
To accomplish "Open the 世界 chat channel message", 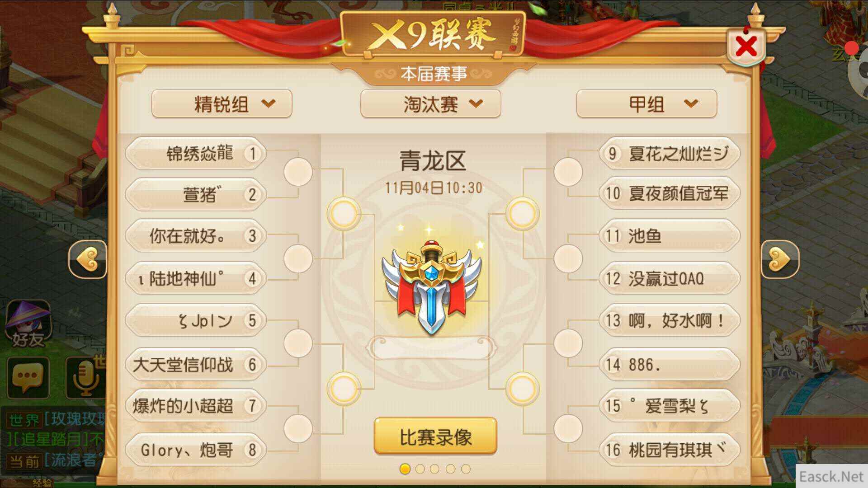I will [x=55, y=419].
